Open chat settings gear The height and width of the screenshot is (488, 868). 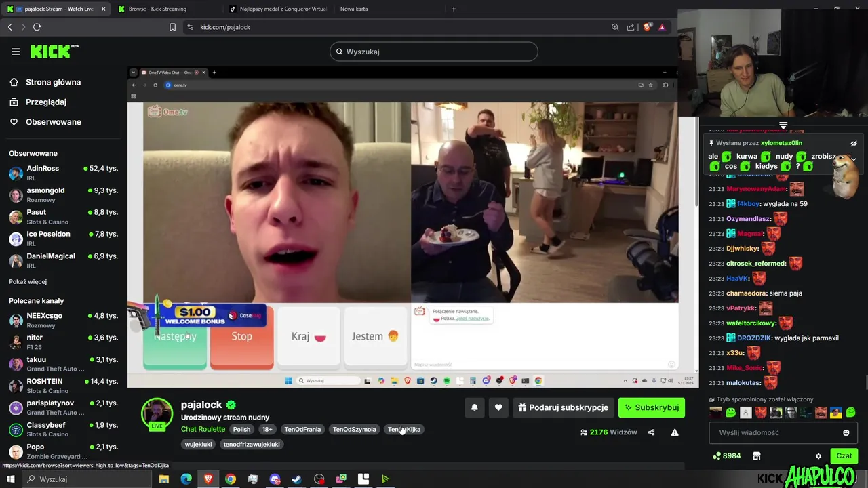click(818, 456)
